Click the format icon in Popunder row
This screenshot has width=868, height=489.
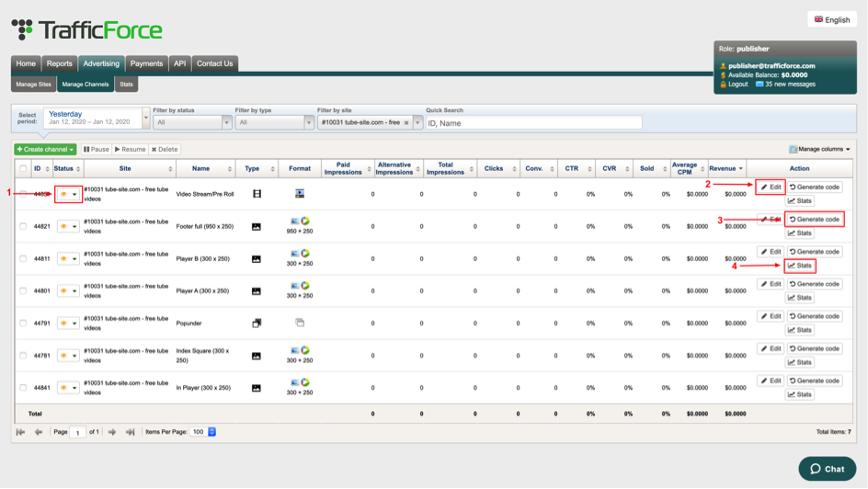300,323
